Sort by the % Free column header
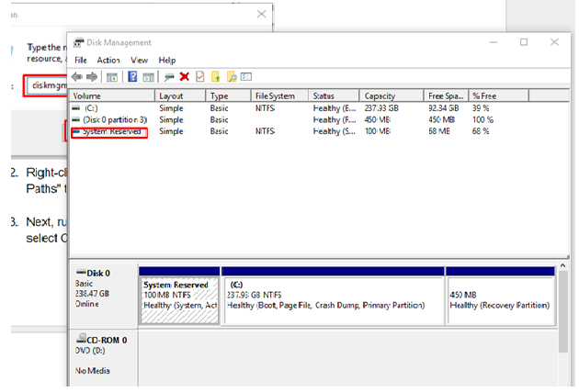 pos(498,95)
